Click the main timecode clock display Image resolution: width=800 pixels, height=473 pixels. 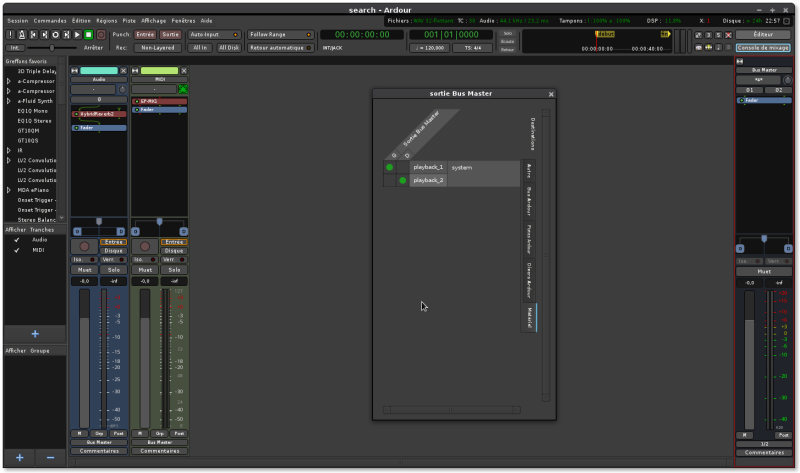(x=362, y=35)
